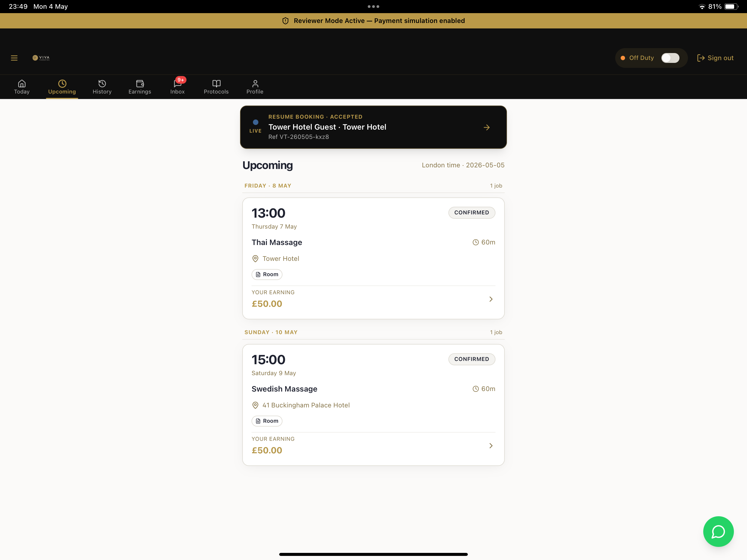Click the Room tag on Swedish Massage card
The image size is (747, 560).
[x=267, y=421]
